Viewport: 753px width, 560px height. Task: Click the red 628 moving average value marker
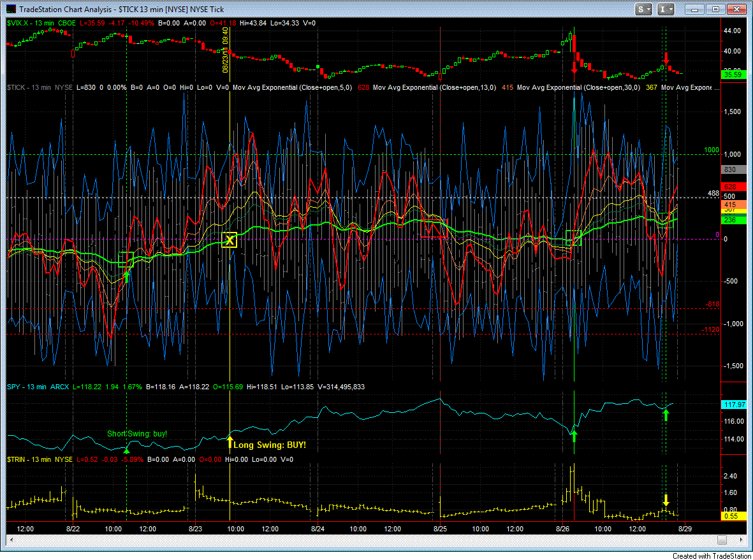click(x=733, y=187)
